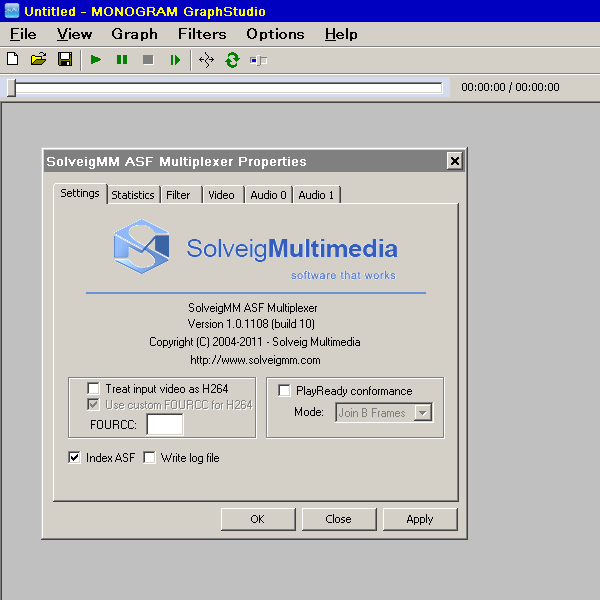Click the FOURCC input field
Screen dimensions: 600x600
pyautogui.click(x=165, y=425)
